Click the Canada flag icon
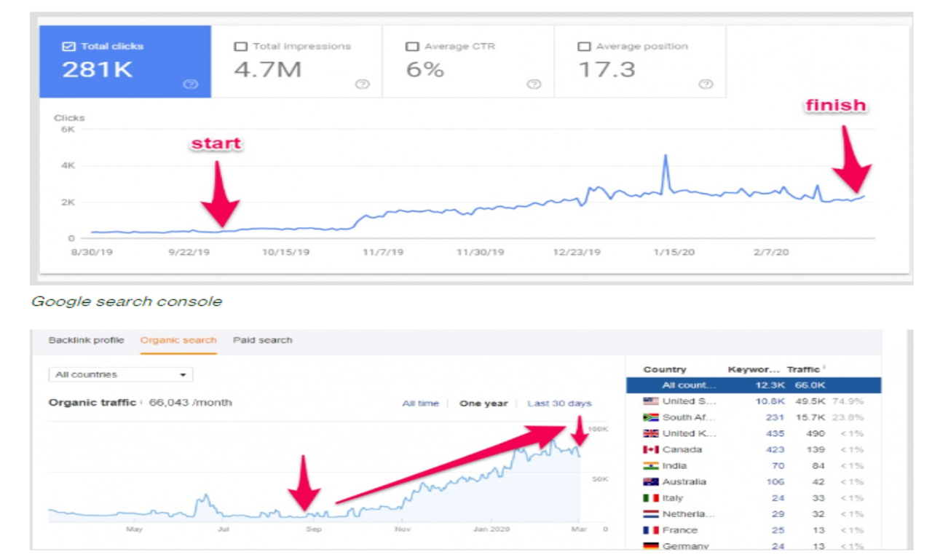Image resolution: width=932 pixels, height=560 pixels. 652,449
